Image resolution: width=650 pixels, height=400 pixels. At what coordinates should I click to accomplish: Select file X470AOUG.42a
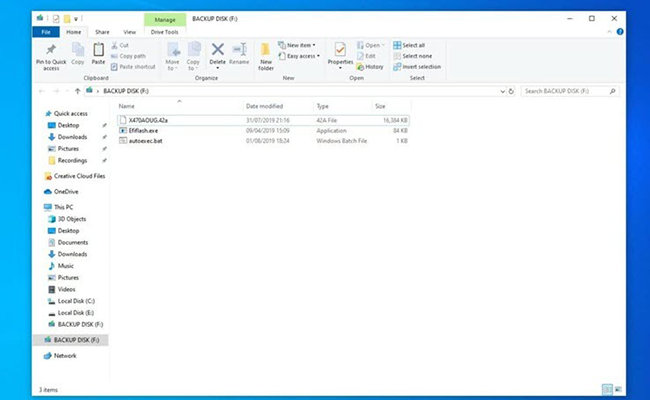click(x=264, y=120)
